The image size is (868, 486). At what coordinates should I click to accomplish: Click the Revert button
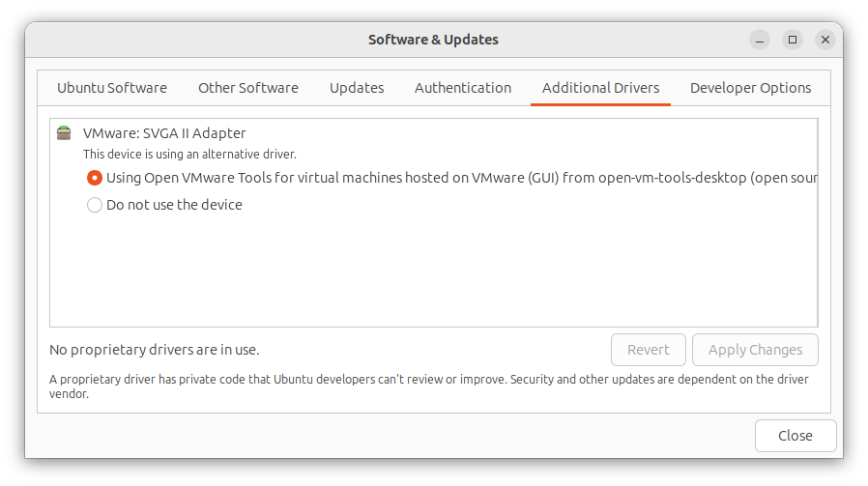[649, 350]
